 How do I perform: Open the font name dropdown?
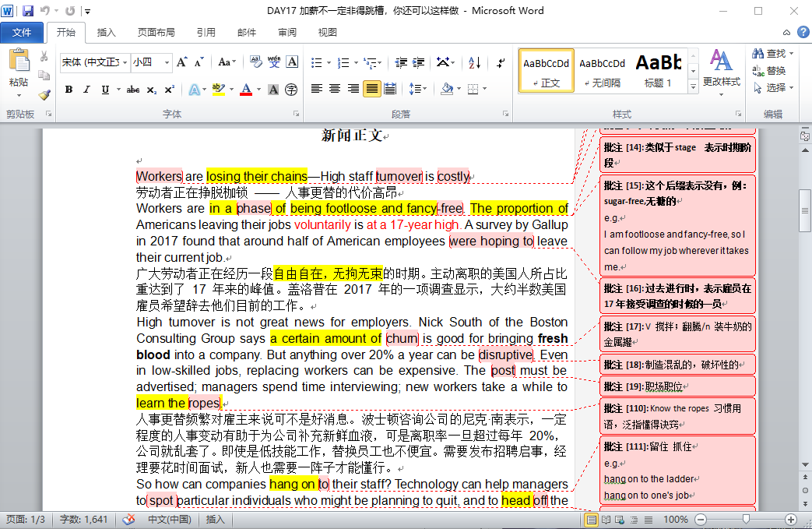[x=124, y=62]
